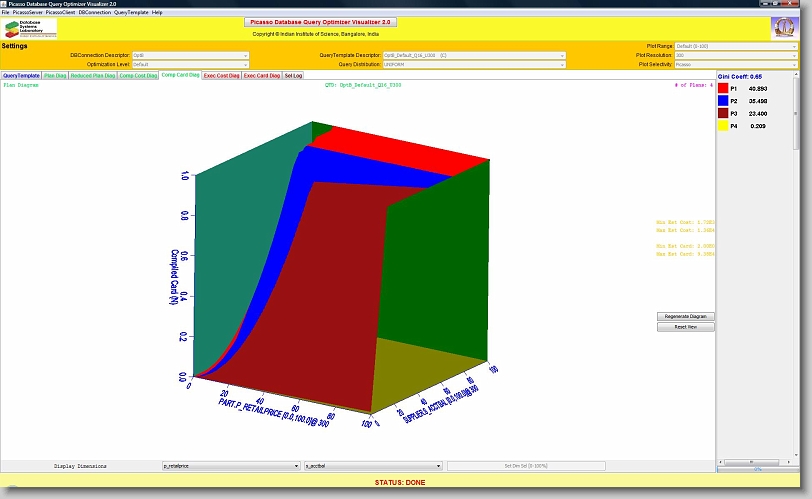
Task: Expand the Plot Resolution dropdown
Action: click(x=737, y=55)
